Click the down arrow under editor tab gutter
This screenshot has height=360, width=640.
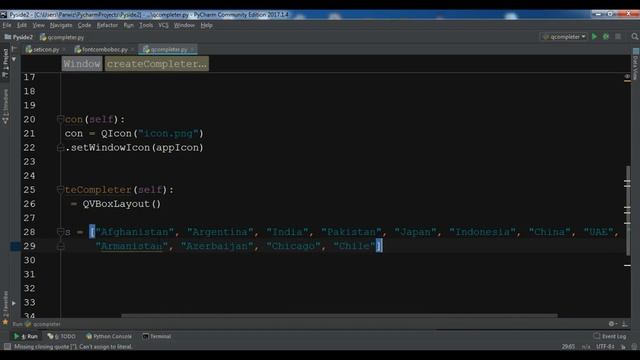(x=14, y=59)
